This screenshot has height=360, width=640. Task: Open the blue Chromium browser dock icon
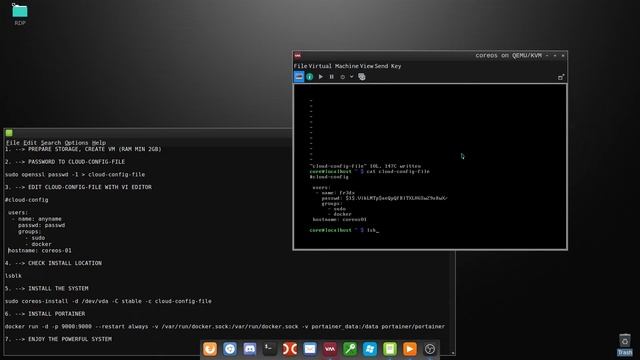(x=230, y=349)
